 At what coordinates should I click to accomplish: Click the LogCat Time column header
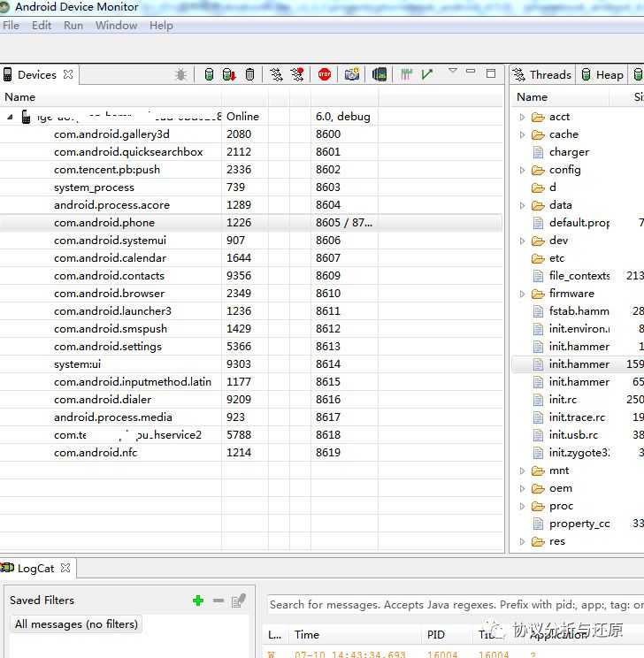tap(355, 635)
